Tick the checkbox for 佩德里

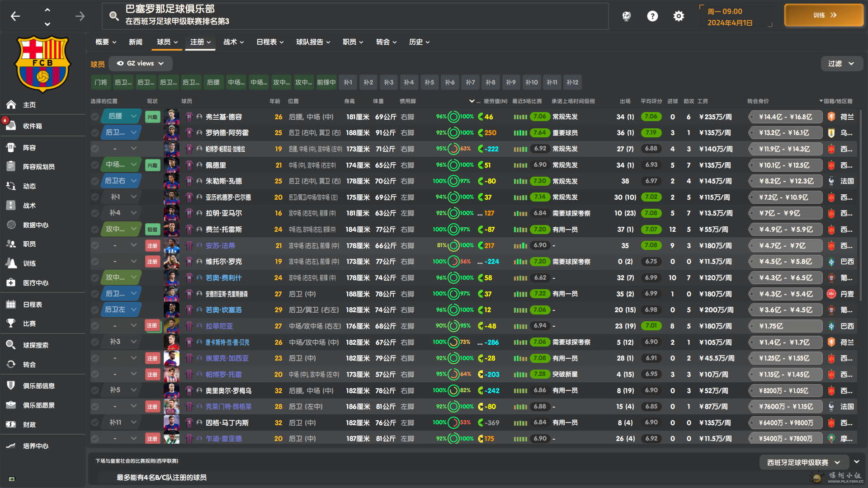(x=94, y=165)
